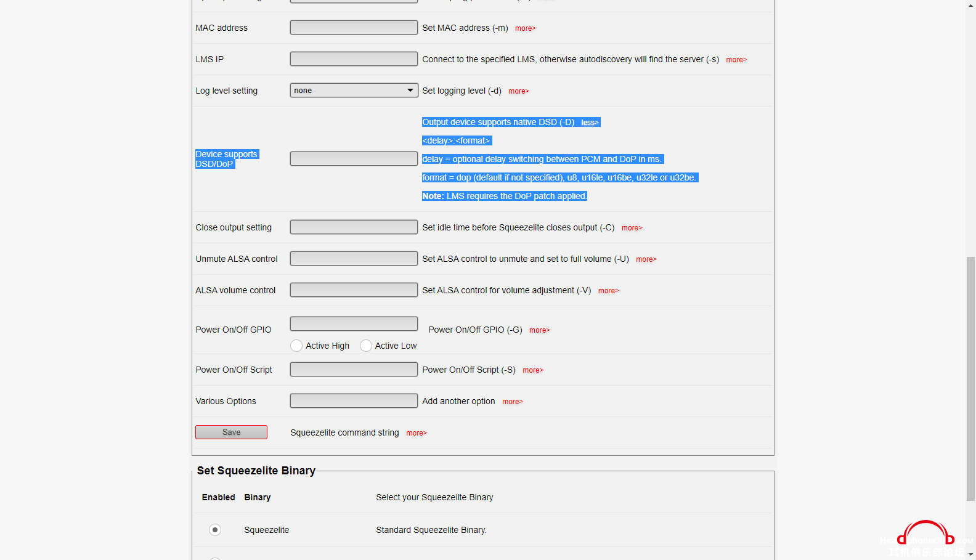Viewport: 976px width, 560px height.
Task: Show more about Power On/Off Script
Action: coord(533,370)
